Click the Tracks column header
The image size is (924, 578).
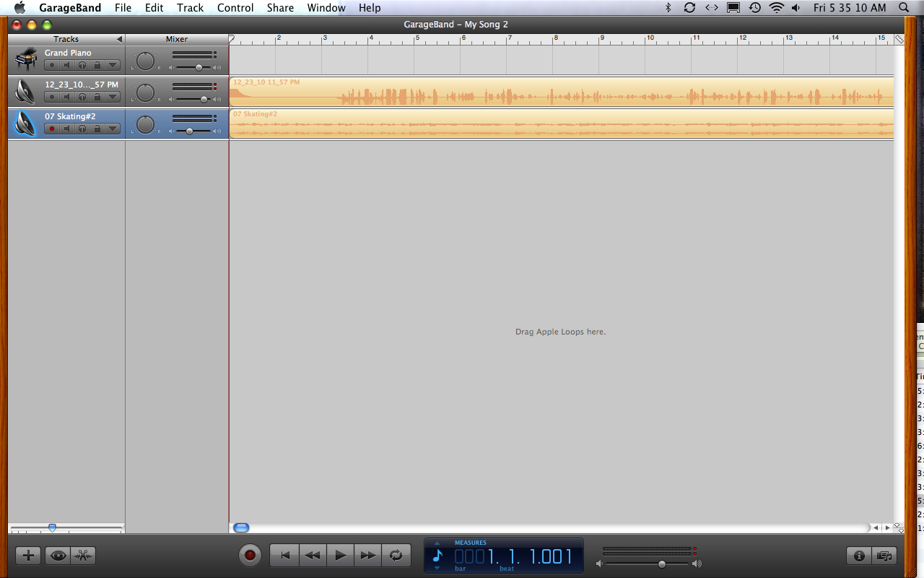click(x=66, y=39)
